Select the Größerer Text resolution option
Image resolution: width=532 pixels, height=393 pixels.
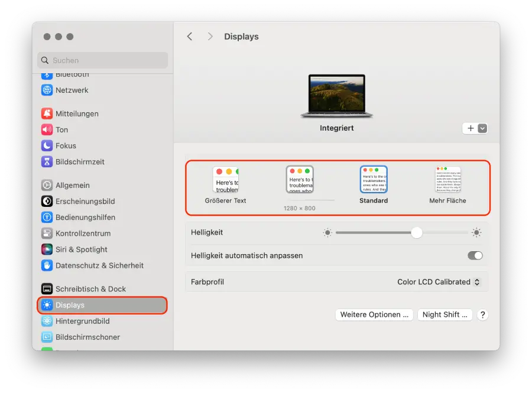(225, 185)
